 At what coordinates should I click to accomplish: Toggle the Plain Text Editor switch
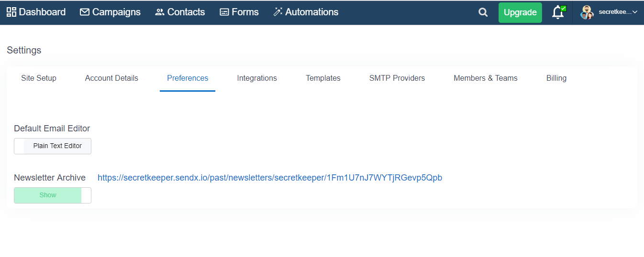click(53, 146)
